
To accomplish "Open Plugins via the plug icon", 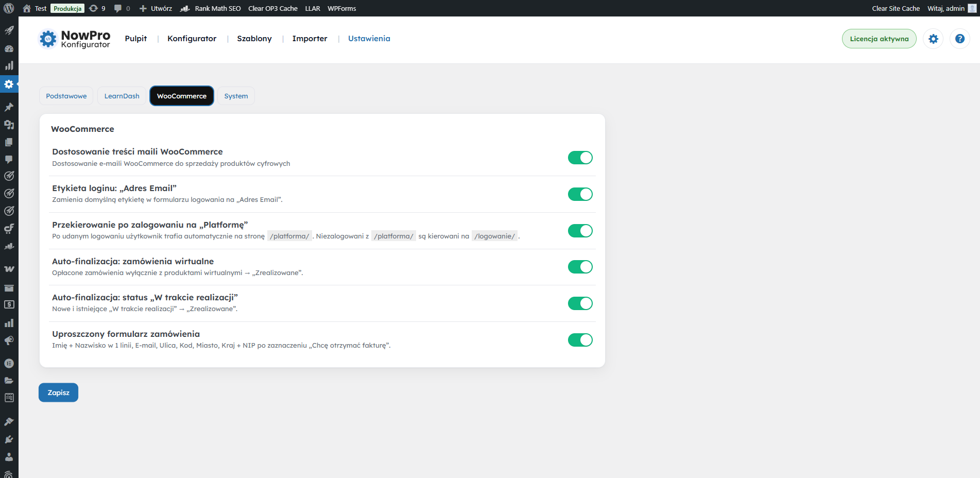I will (x=9, y=439).
